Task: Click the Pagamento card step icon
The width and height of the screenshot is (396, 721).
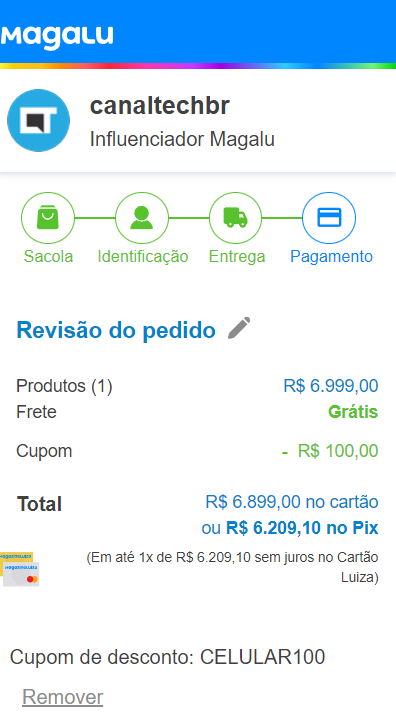Action: (x=329, y=218)
